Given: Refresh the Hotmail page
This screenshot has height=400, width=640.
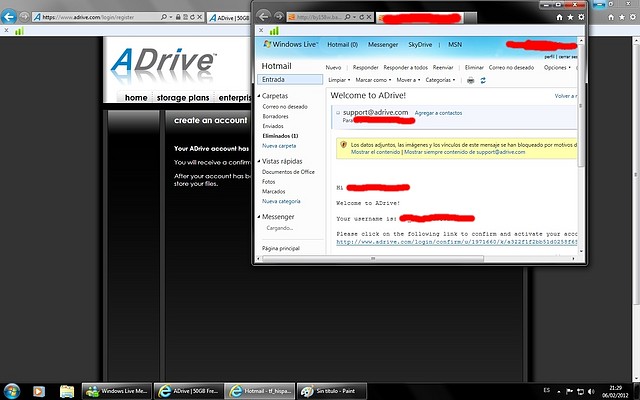Looking at the screenshot, I should [361, 17].
